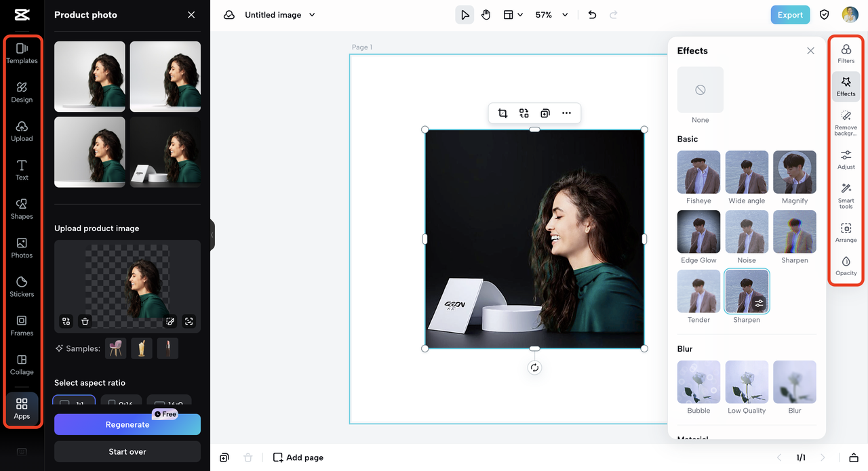
Task: Click the Export button
Action: point(790,15)
